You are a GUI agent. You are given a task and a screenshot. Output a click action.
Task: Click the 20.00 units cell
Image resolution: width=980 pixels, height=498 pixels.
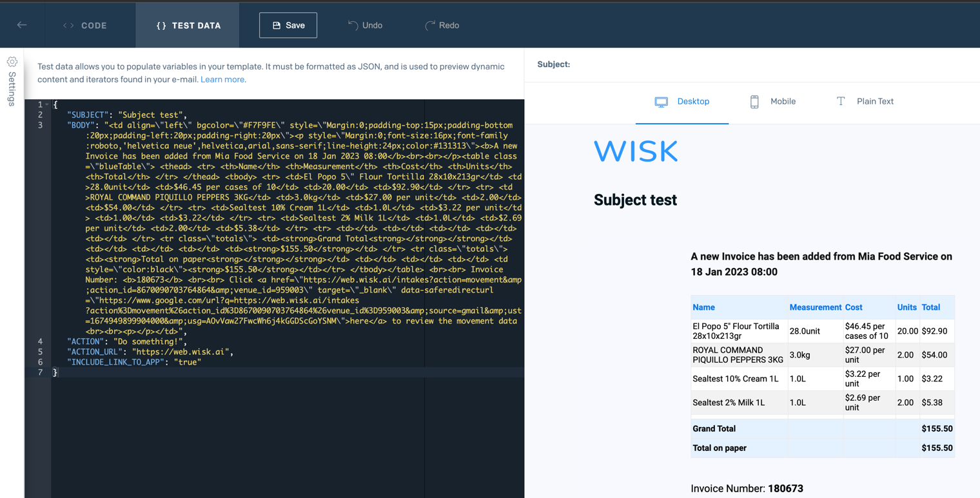tap(907, 331)
